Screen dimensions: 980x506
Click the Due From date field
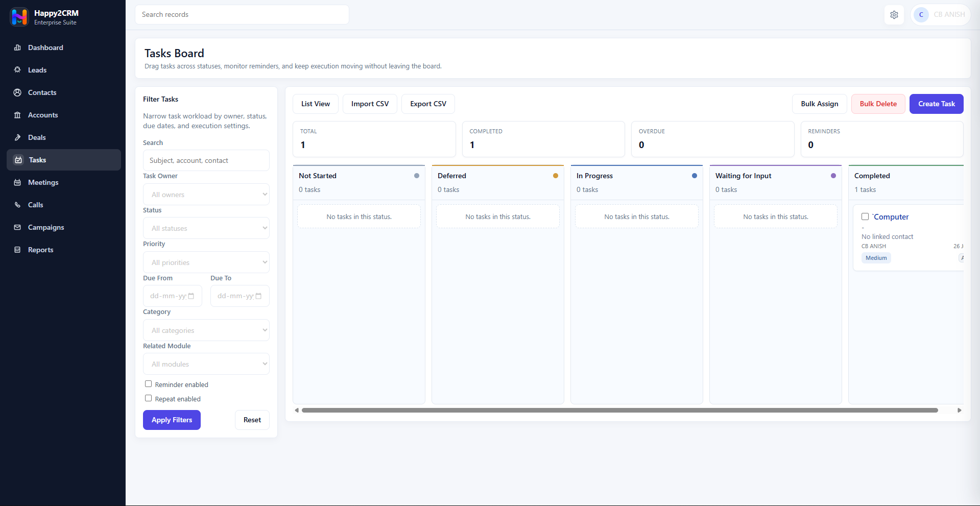pyautogui.click(x=173, y=296)
